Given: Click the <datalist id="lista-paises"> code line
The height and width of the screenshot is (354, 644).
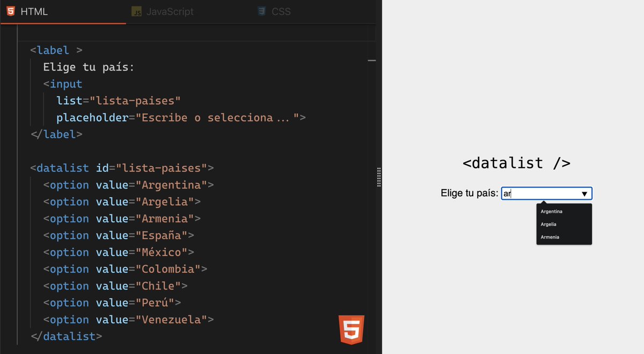Looking at the screenshot, I should point(122,168).
